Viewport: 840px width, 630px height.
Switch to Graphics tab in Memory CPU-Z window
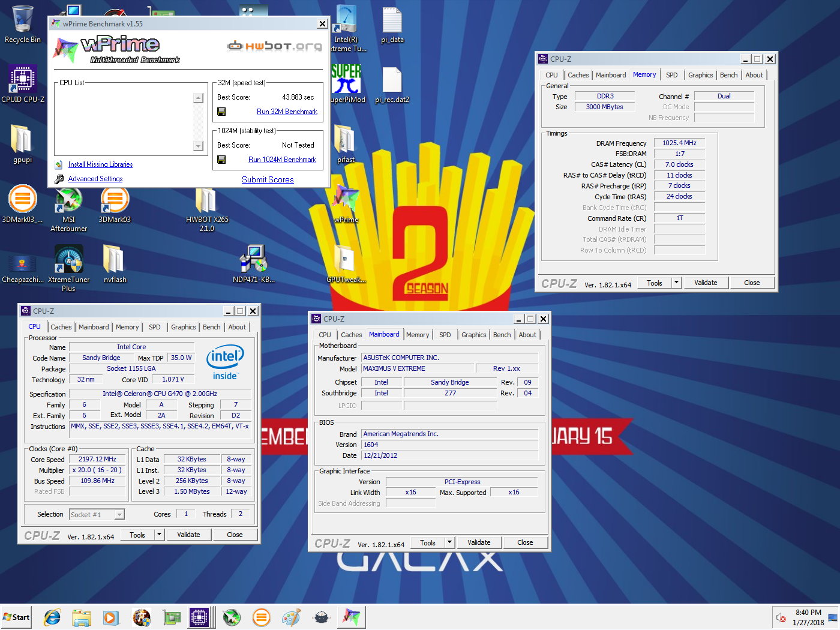tap(700, 75)
